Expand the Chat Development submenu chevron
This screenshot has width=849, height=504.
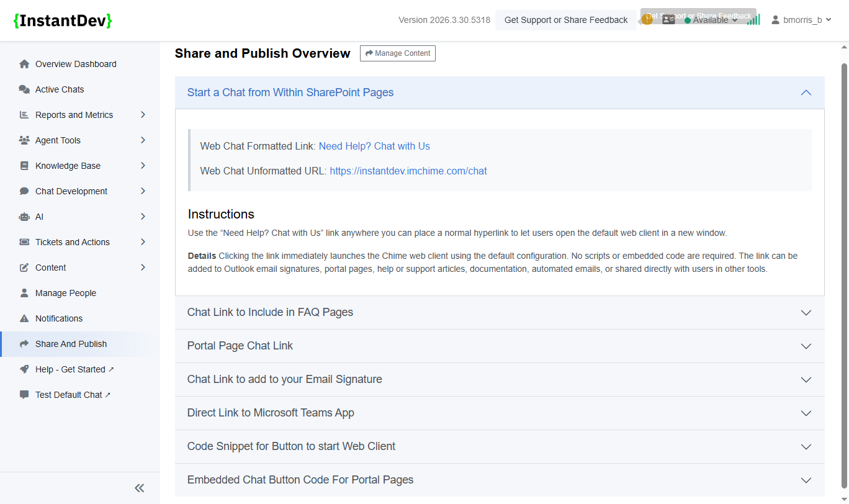(143, 191)
